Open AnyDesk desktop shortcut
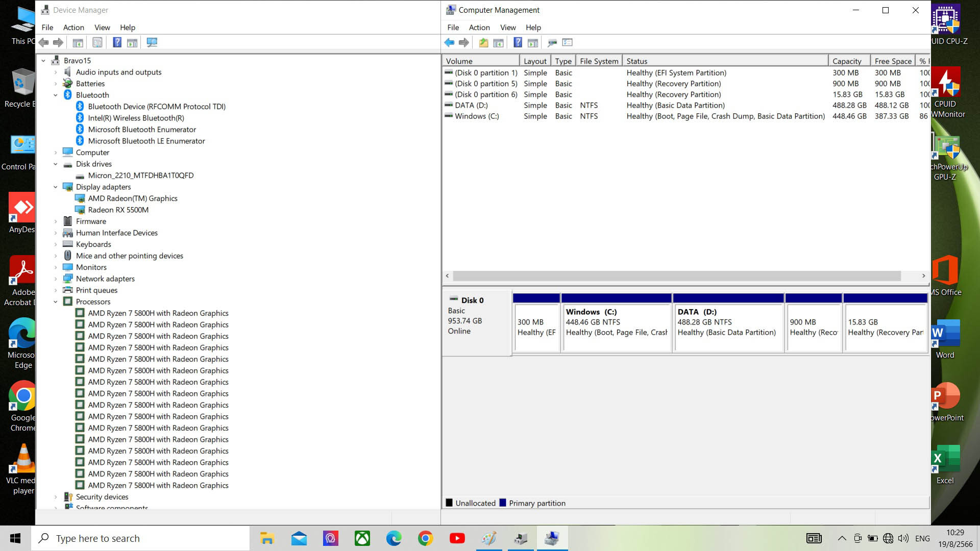980x551 pixels. click(x=22, y=213)
